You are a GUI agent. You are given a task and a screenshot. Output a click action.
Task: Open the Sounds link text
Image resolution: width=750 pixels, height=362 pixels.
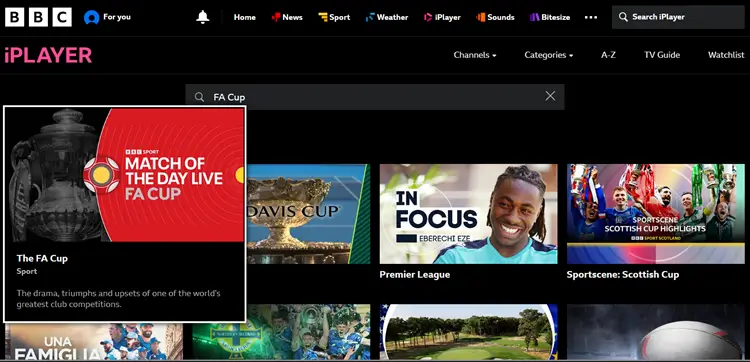[x=501, y=17]
